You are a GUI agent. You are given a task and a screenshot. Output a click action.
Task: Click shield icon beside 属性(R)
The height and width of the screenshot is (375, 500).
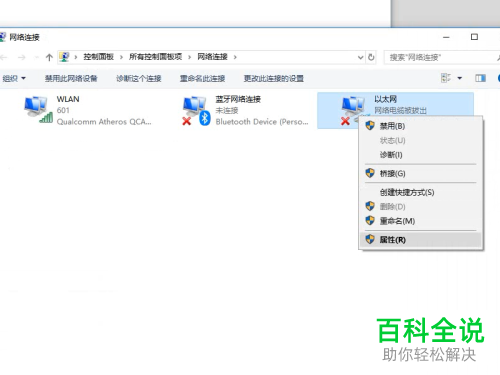370,239
